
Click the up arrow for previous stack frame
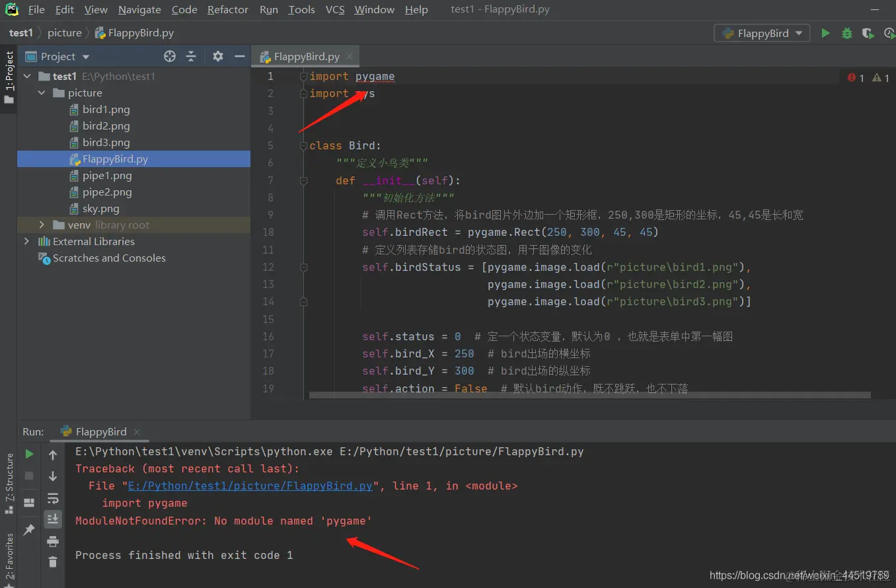pyautogui.click(x=53, y=455)
